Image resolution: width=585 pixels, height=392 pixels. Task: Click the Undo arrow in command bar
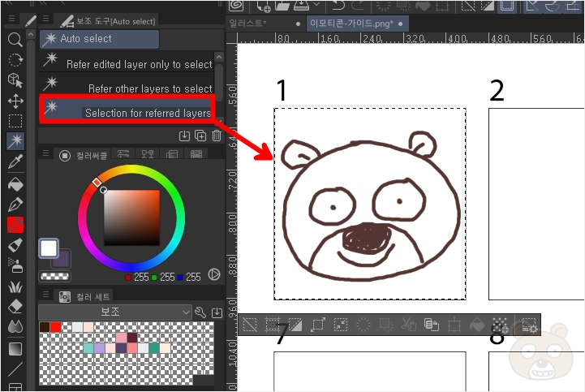click(x=338, y=6)
